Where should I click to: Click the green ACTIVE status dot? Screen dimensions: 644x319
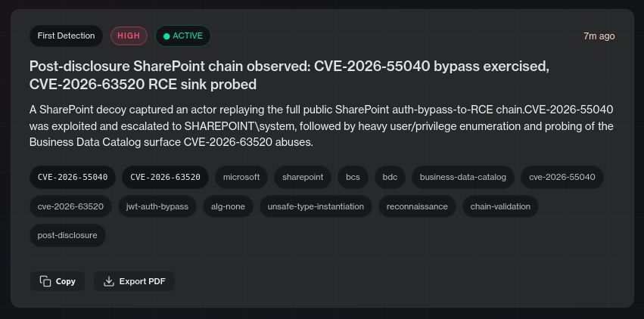166,36
